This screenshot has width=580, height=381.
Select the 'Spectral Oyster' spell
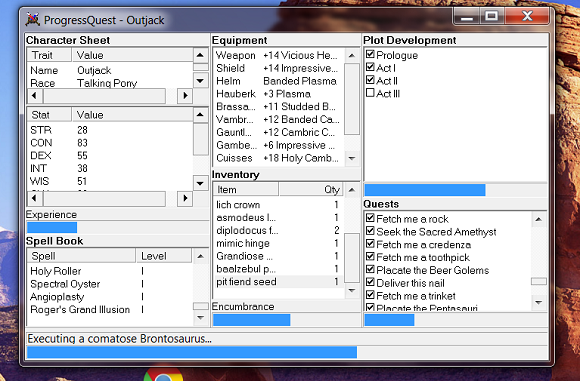tap(110, 284)
